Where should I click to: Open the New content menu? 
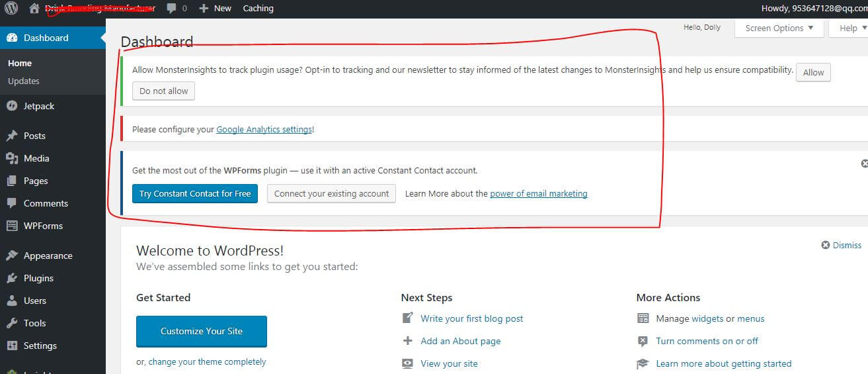point(215,9)
